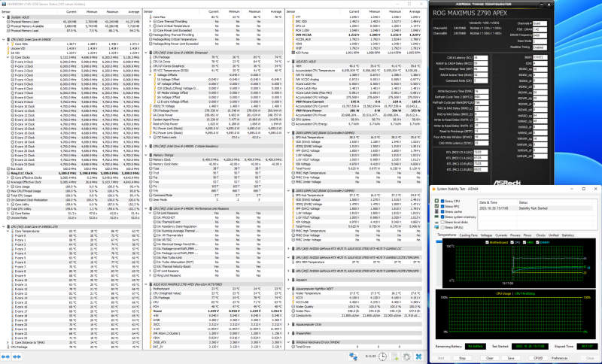The height and width of the screenshot is (364, 602).
Task: Click disk icon beside Stress local disks
Action: pyautogui.click(x=436, y=222)
